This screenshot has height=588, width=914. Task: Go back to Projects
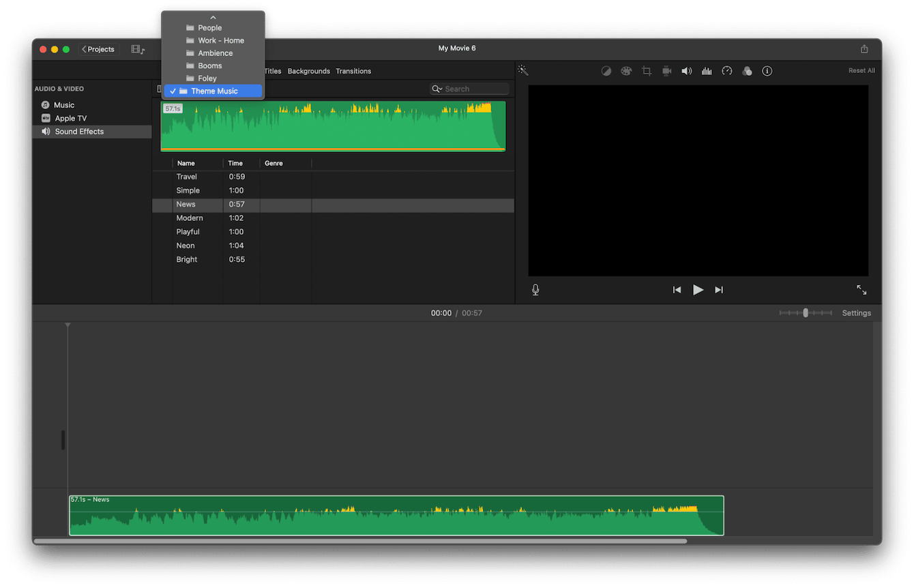98,49
